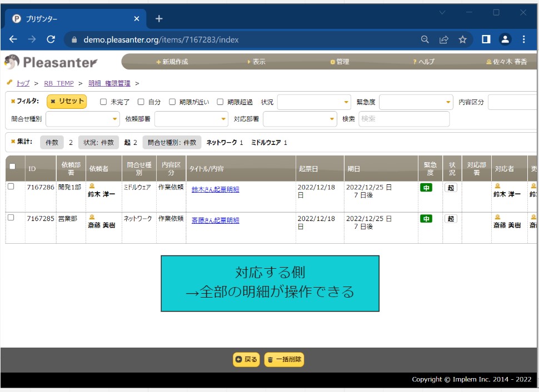The width and height of the screenshot is (539, 392).
Task: Open a new browser tab
Action: [x=159, y=19]
